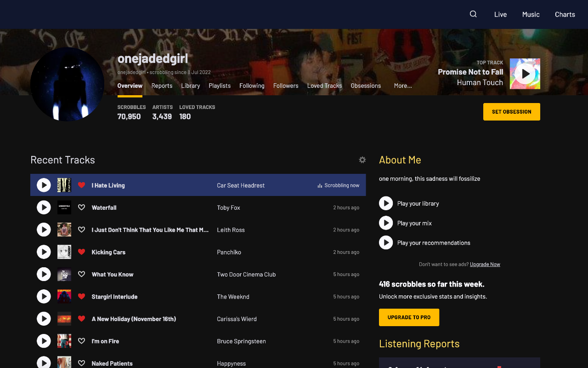Play the track Stargirl Interlude
Viewport: 588px width, 368px height.
coord(44,297)
